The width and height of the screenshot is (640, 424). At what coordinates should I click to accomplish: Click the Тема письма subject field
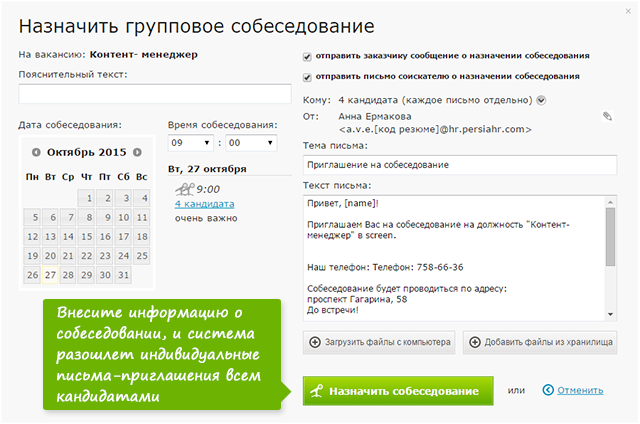coord(459,164)
